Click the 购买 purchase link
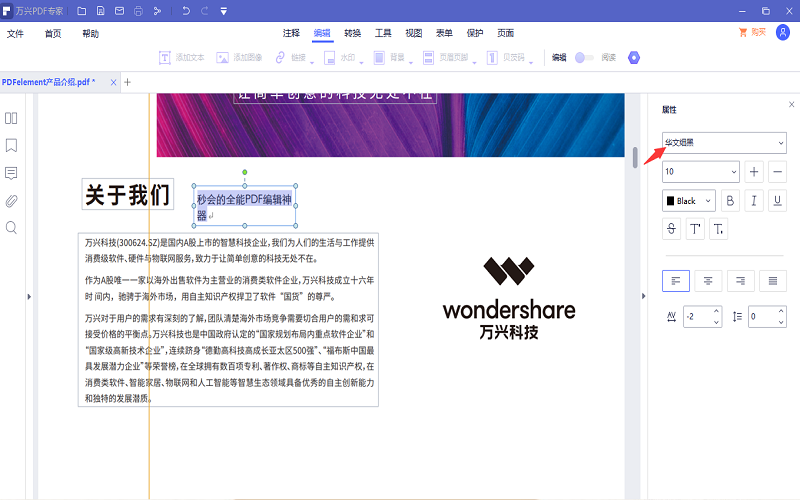 tap(752, 33)
